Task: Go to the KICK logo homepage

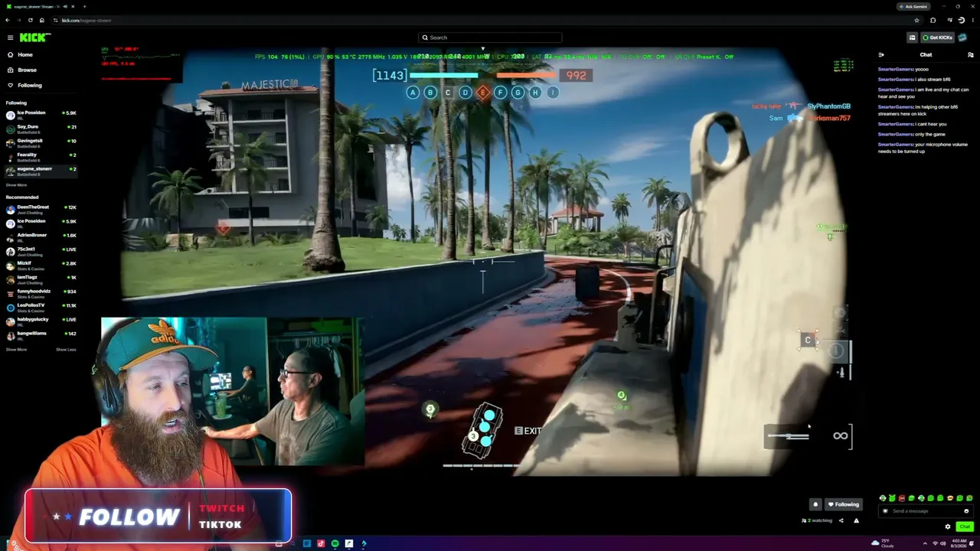Action: 34,37
